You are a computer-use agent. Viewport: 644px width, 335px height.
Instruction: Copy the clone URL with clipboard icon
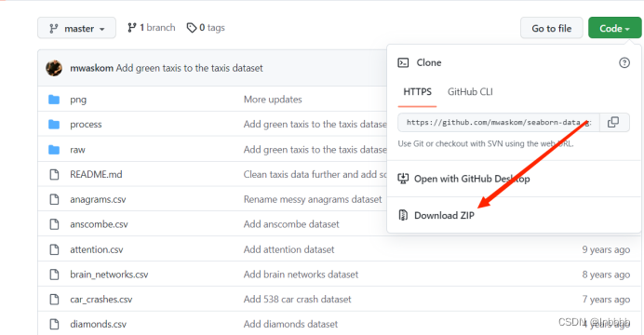613,122
